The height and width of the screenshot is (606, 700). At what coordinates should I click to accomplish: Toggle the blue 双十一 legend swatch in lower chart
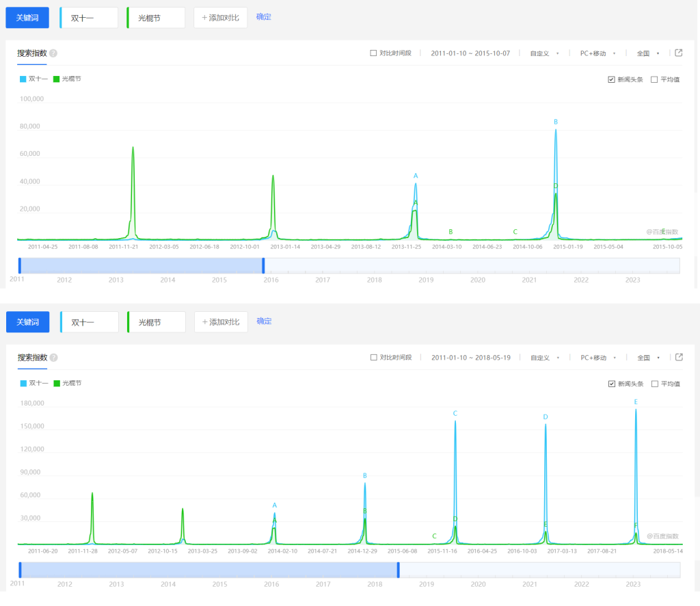(23, 384)
